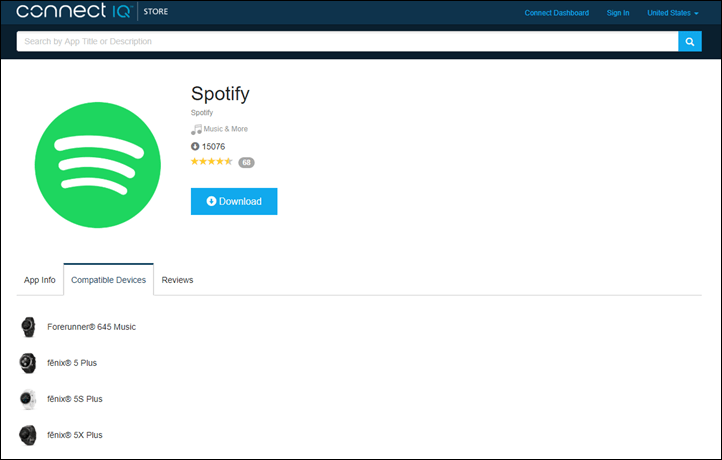Viewport: 722px width, 460px height.
Task: Click the Connect IQ logo
Action: 74,11
